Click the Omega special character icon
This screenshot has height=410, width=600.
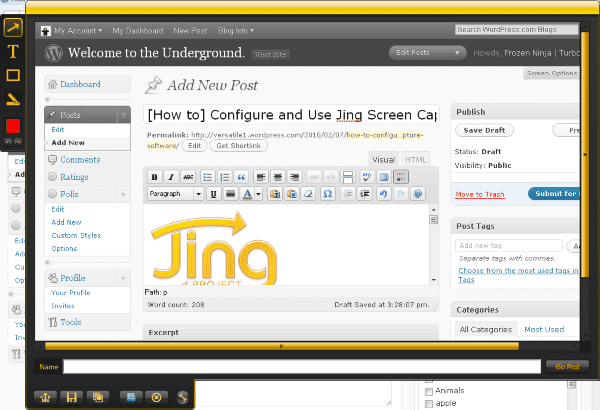tap(329, 194)
